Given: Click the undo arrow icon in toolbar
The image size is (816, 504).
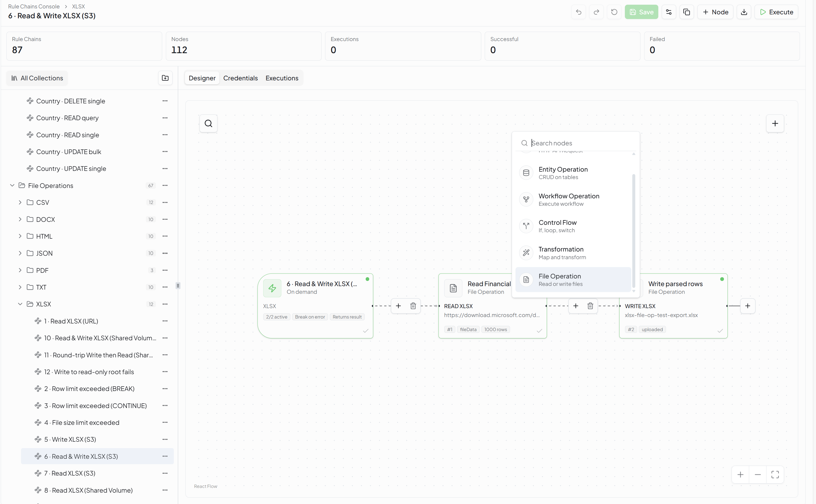Looking at the screenshot, I should (x=579, y=12).
